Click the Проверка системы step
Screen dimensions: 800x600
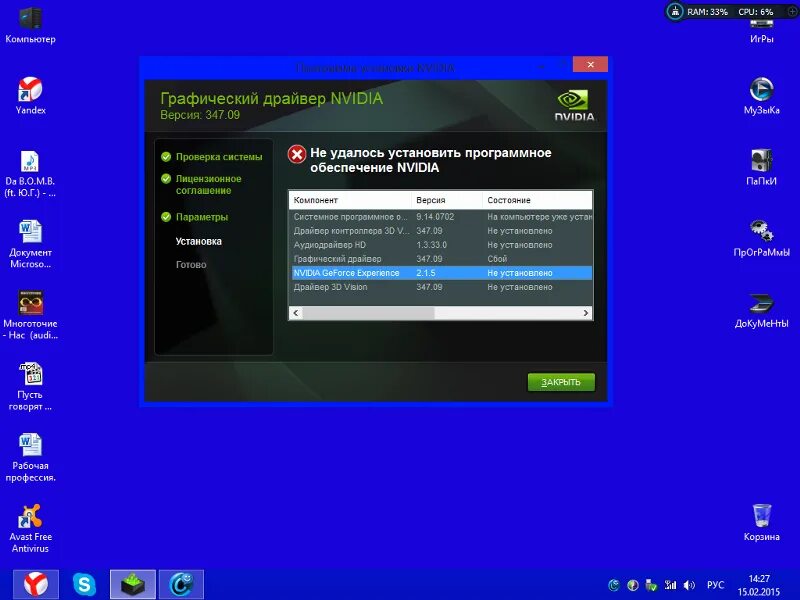(219, 157)
